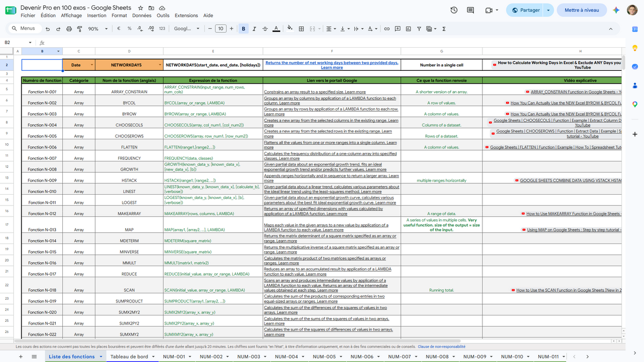Image resolution: width=644 pixels, height=362 pixels.
Task: Click the get add-ons plus icon
Action: coord(634,134)
